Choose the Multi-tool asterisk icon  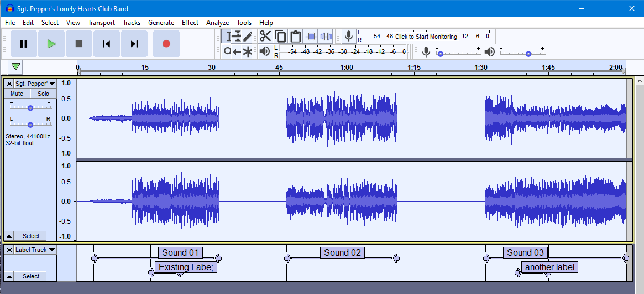pyautogui.click(x=248, y=51)
